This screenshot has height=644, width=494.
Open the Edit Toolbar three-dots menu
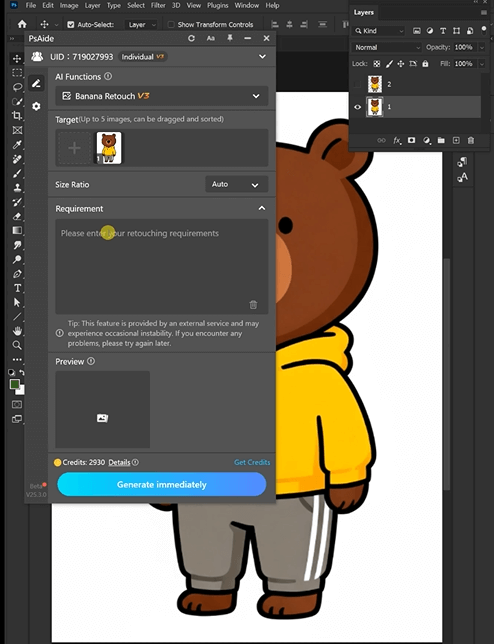(x=17, y=359)
